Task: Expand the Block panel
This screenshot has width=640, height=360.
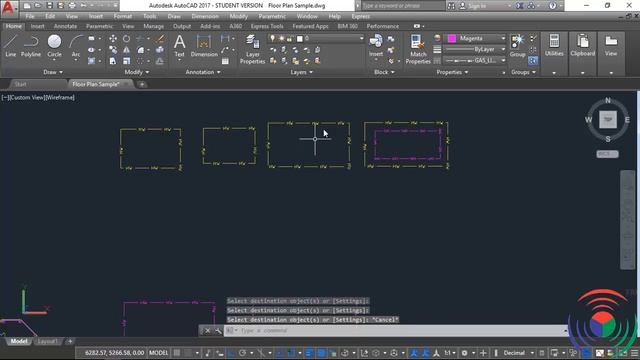Action: [x=384, y=72]
